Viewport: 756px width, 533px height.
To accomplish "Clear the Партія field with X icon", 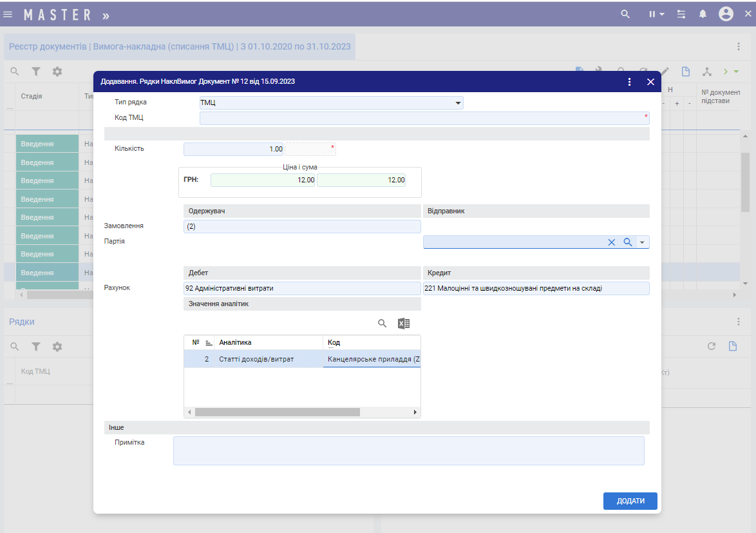I will click(612, 242).
